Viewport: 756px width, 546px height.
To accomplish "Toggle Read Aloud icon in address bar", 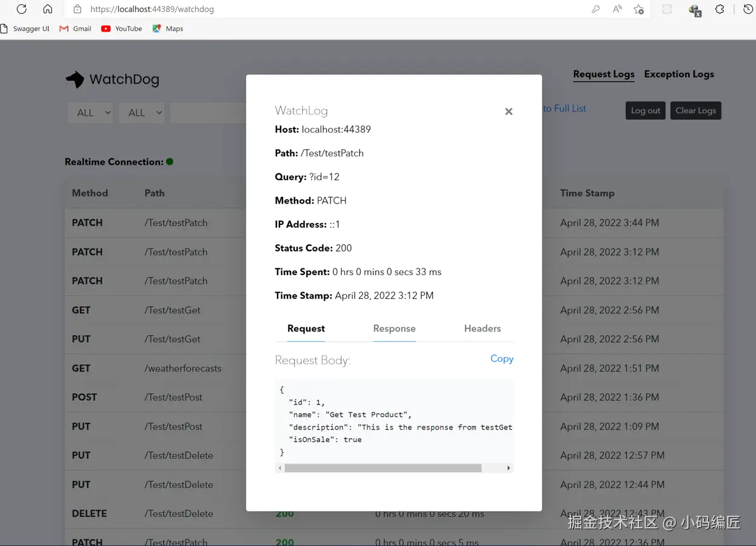I will point(617,9).
